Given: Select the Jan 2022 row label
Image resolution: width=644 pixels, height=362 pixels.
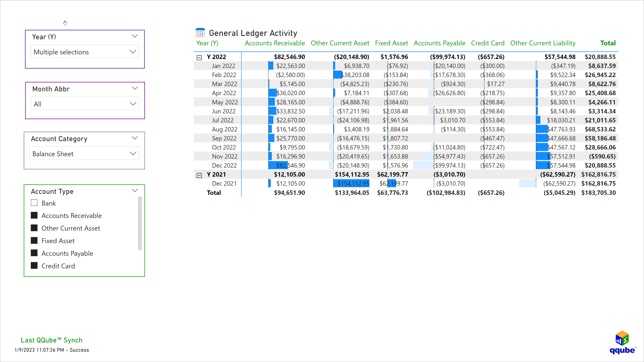Looking at the screenshot, I should [223, 66].
